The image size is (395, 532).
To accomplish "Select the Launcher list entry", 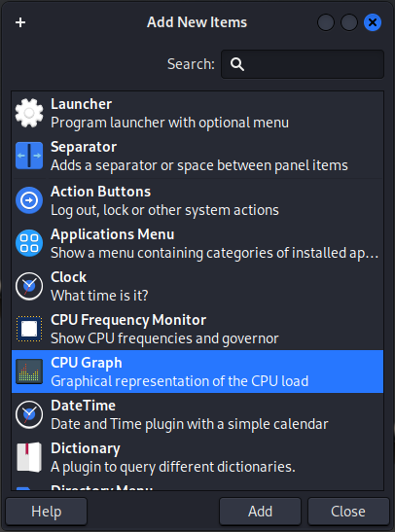I will tap(197, 113).
